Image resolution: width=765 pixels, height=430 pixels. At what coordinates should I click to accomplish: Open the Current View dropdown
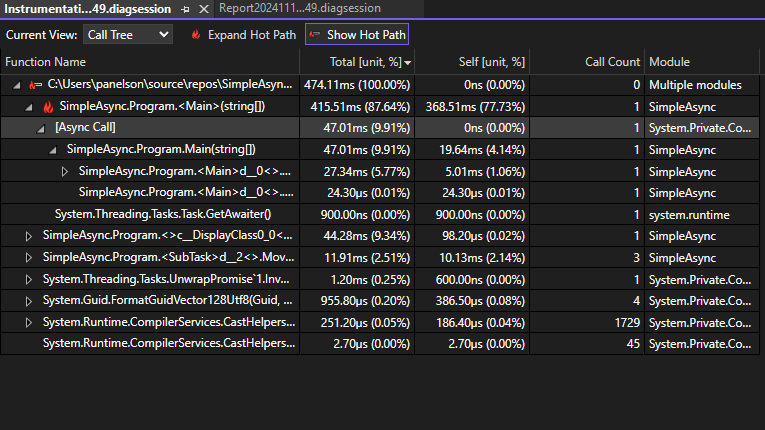(127, 35)
